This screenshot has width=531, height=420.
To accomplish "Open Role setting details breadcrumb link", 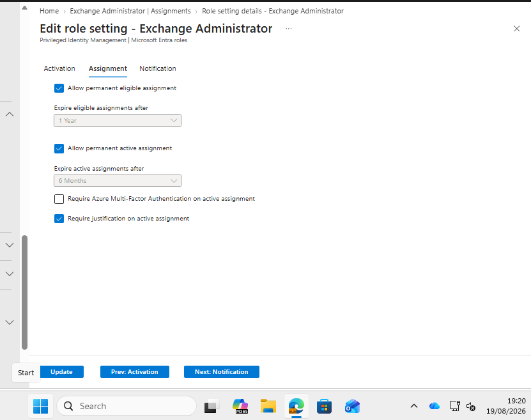I will click(273, 11).
